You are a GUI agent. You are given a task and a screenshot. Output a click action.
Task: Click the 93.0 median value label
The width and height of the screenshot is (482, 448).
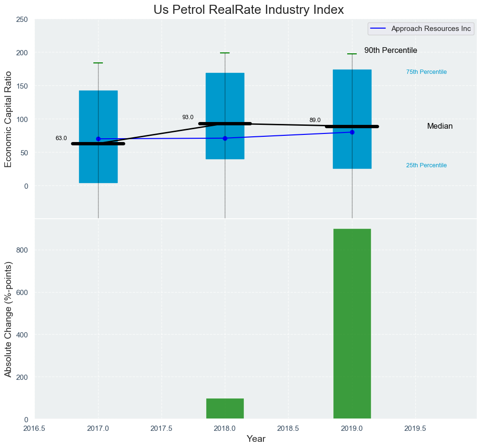(188, 117)
